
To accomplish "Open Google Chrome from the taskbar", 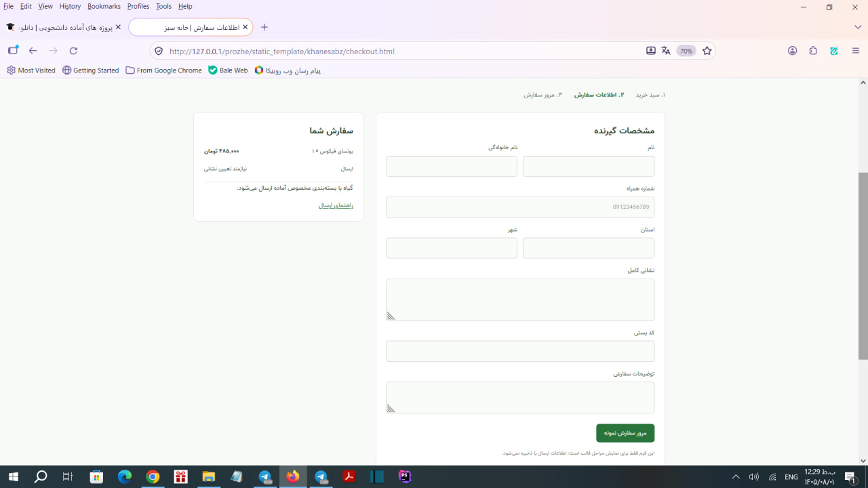I will 153,477.
